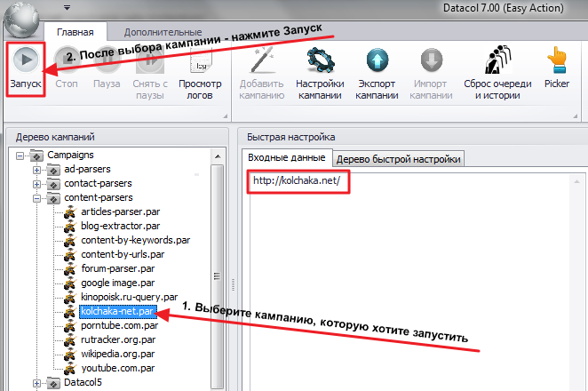The image size is (588, 391).
Task: Click icon of articles-parser.par
Action: coord(70,212)
